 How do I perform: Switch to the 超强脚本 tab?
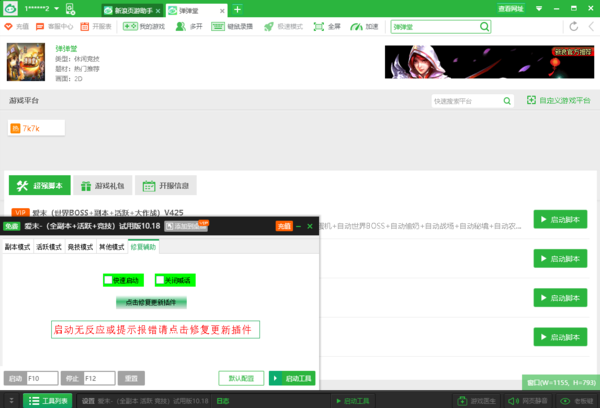tap(40, 186)
